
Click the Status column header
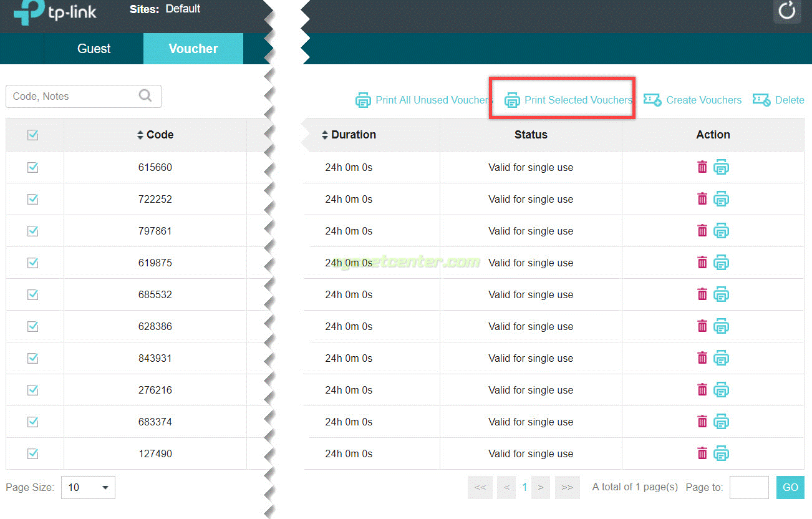click(x=531, y=135)
